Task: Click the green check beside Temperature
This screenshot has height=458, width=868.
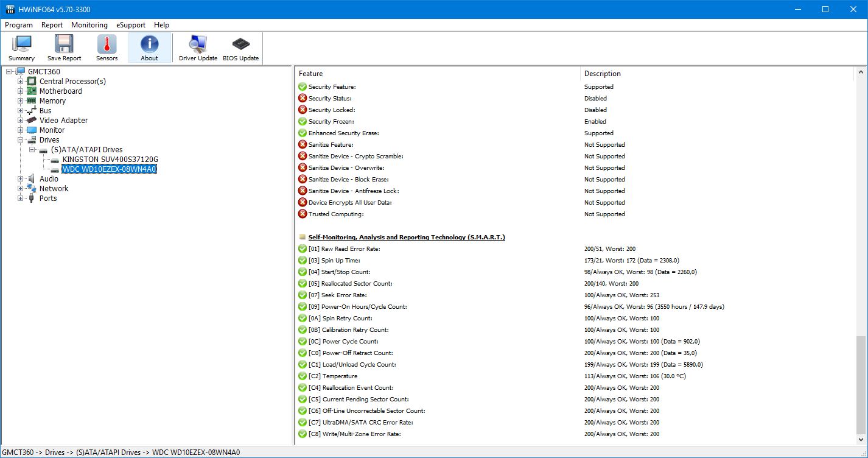Action: (x=303, y=376)
